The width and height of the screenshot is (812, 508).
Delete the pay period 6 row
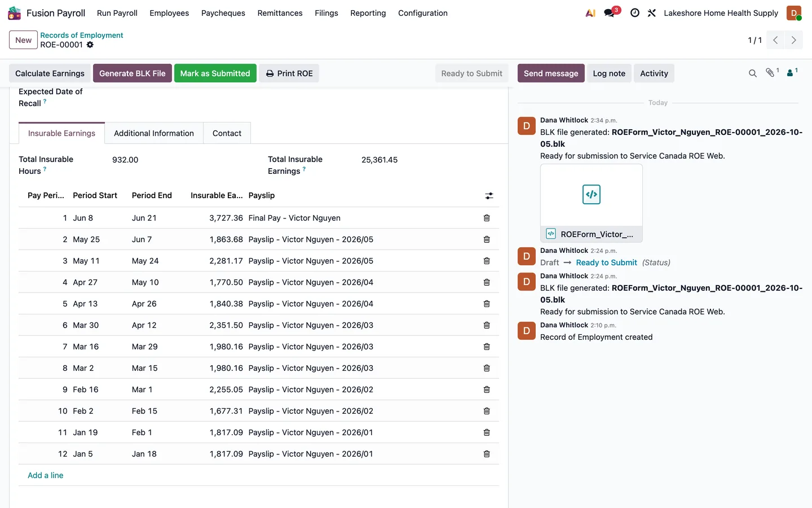pos(487,325)
